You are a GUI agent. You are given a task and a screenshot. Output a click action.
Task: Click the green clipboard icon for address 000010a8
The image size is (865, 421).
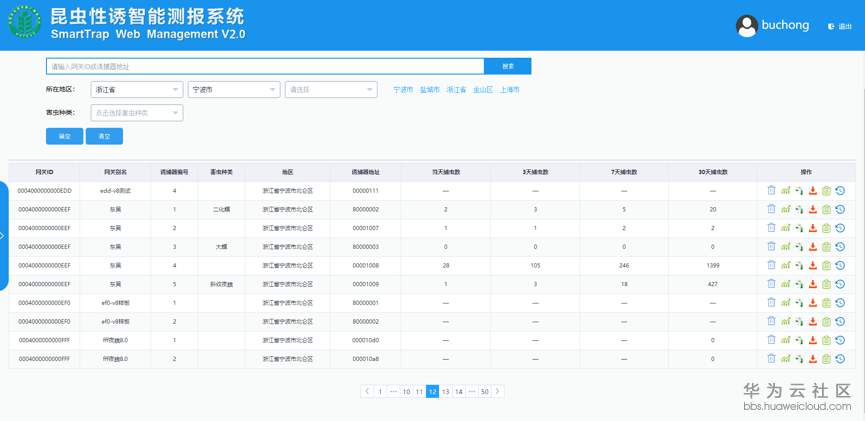coord(826,359)
